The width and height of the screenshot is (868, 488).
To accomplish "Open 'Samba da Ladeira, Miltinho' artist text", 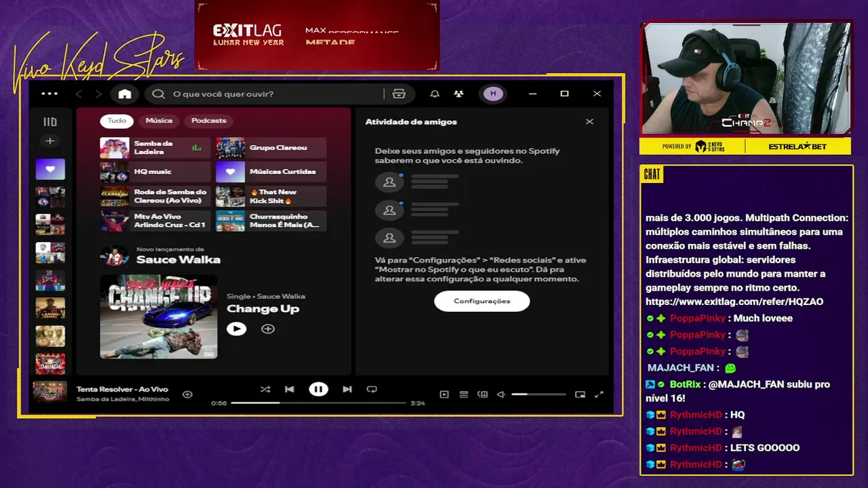I will click(x=122, y=399).
